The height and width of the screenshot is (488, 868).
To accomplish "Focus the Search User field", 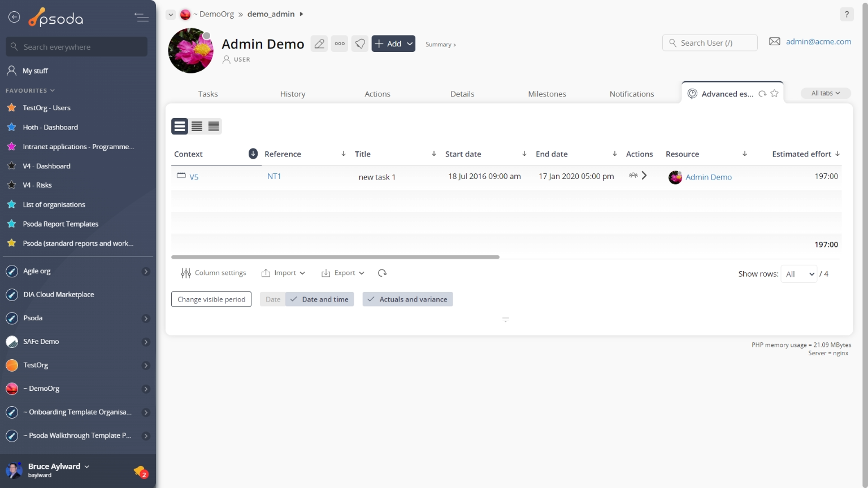I will 710,43.
